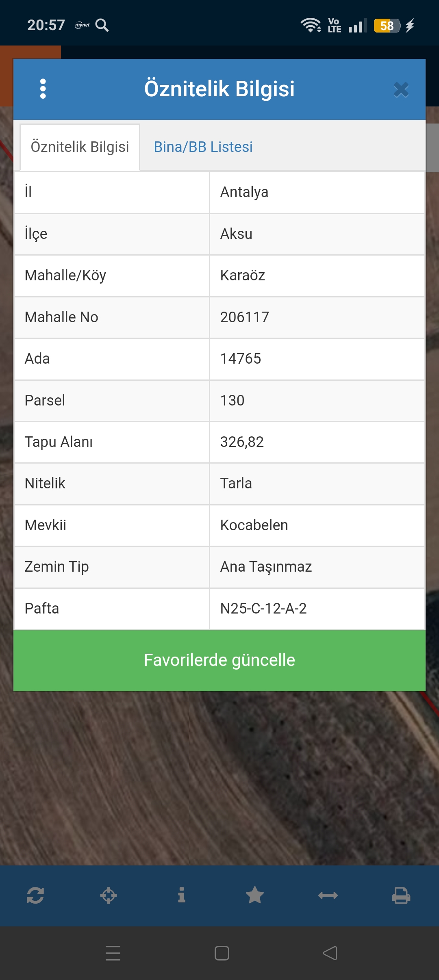Screen dimensions: 439x980
Task: Tap the search icon in status bar
Action: pyautogui.click(x=102, y=25)
